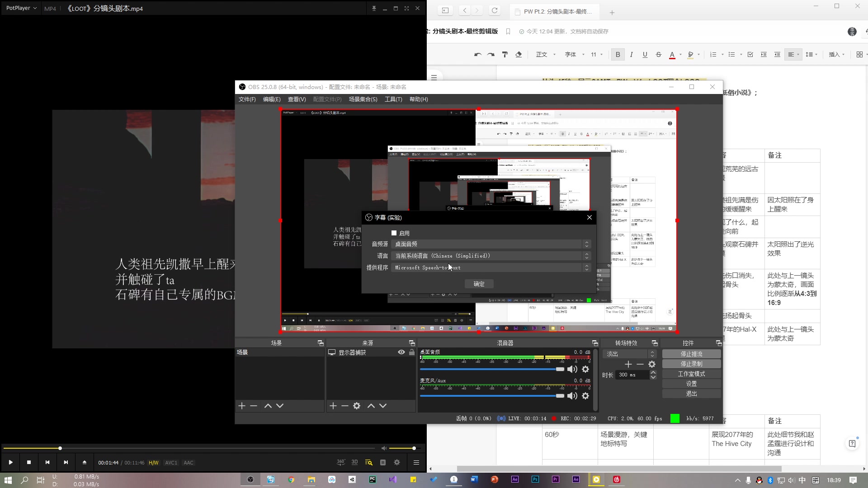Toggle visibility of 显示器捕获 source

point(401,352)
